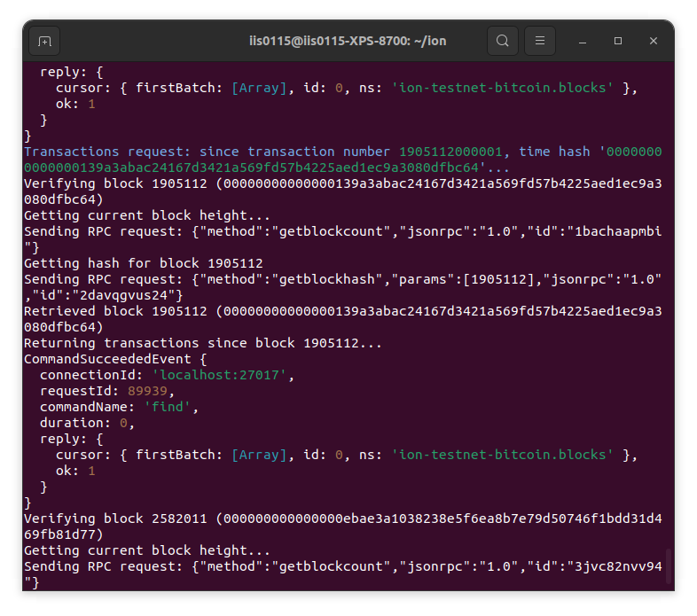Click 'Getting hash for block 1905112' line

click(143, 263)
